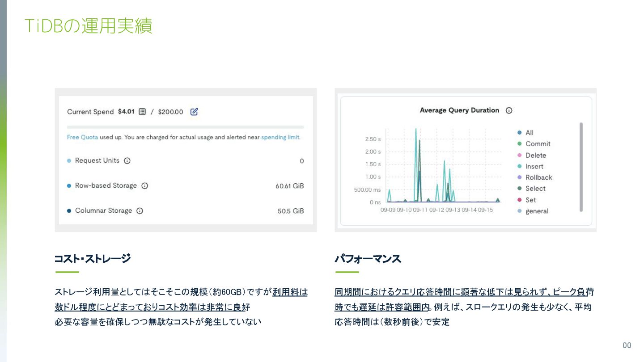The height and width of the screenshot is (362, 644).
Task: Click the 60.61 GiB storage value
Action: point(289,186)
